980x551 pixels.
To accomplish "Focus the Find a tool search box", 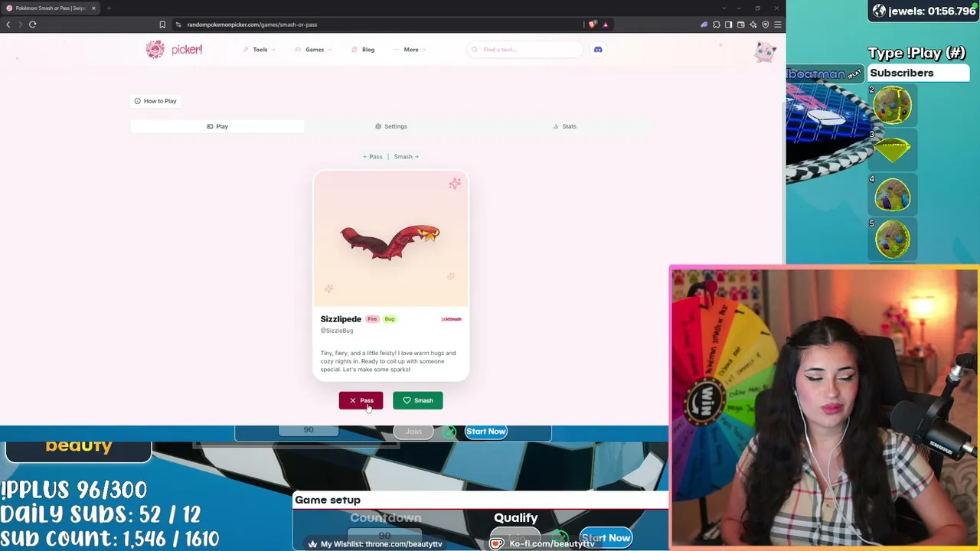I will [525, 50].
